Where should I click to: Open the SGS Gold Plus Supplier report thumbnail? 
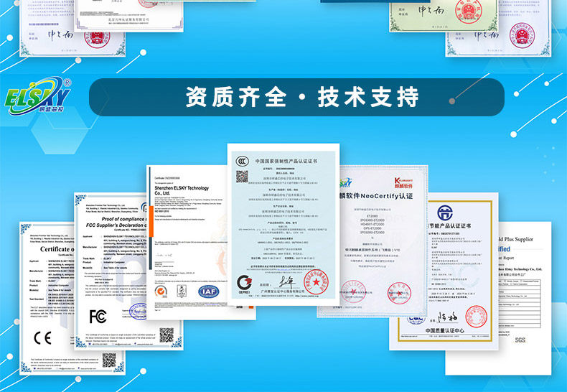point(525,299)
